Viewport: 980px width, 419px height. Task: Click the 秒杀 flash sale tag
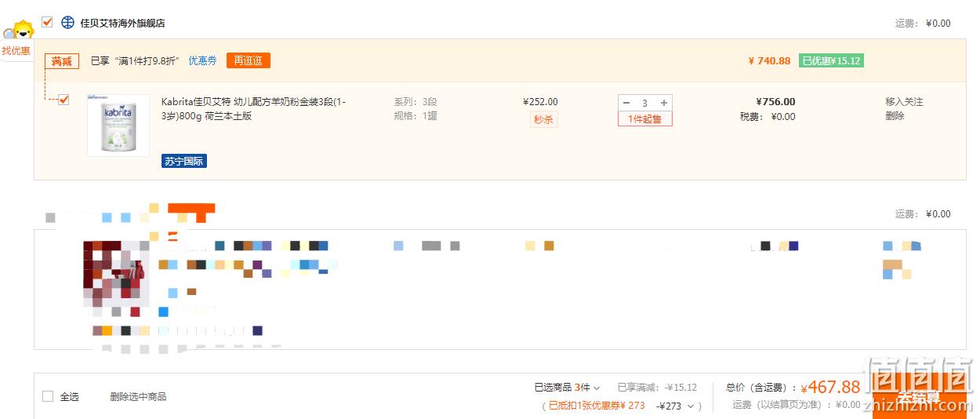click(x=543, y=119)
